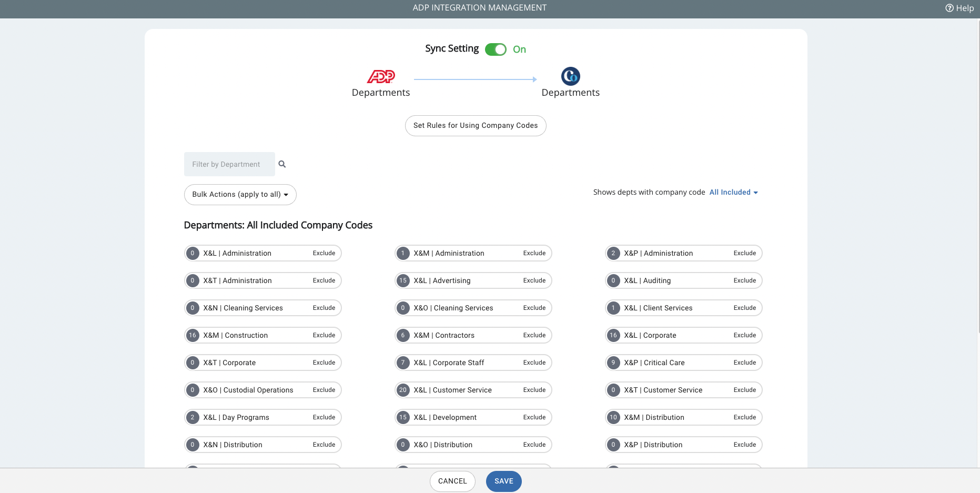
Task: Click count badge 2 on X&P Administration
Action: 613,253
